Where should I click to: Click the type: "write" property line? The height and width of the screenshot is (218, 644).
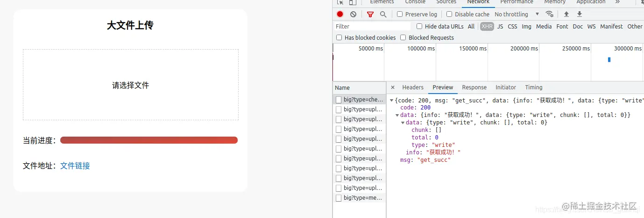click(x=433, y=145)
